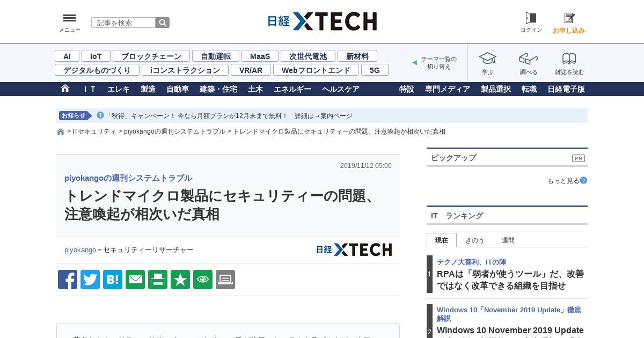Screen dimensions: 644x338
Task: Switch ranking to 週間 tab
Action: tap(508, 240)
